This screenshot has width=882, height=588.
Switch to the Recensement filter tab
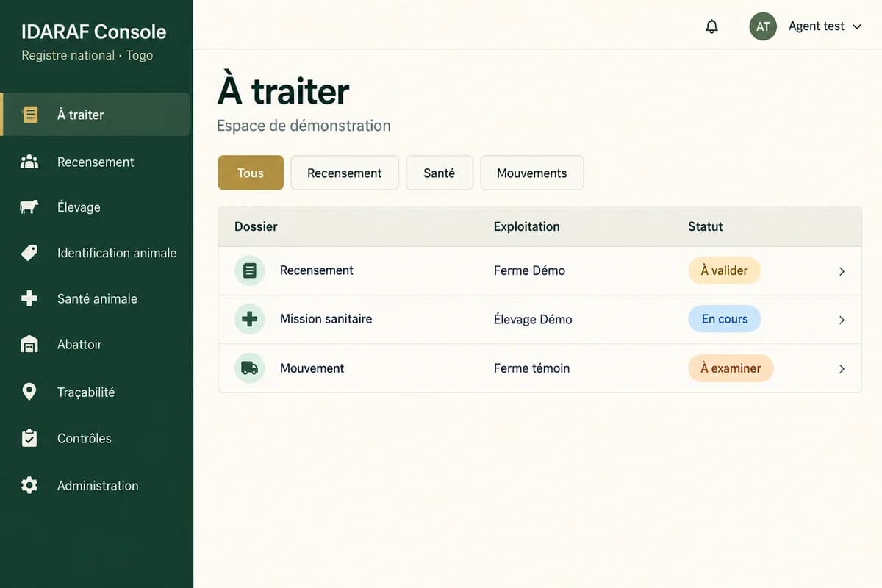[345, 173]
